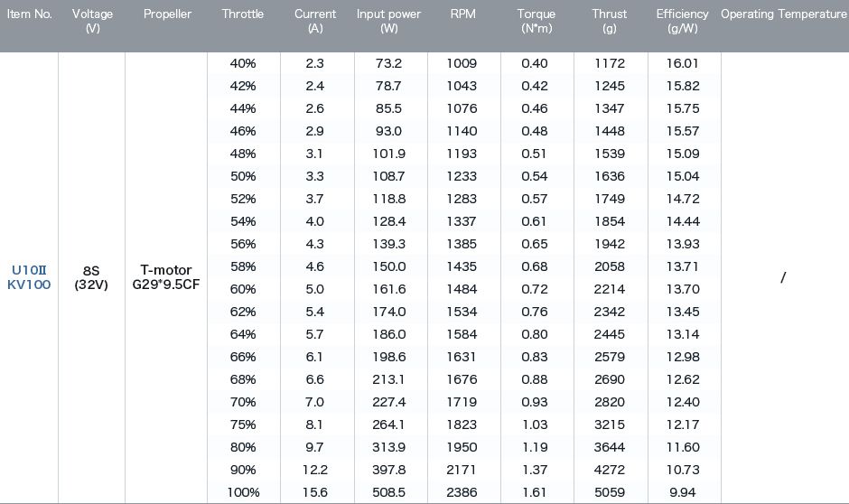Click the slash in Operating Temperature column
Screen dimensions: 849x504
click(783, 277)
